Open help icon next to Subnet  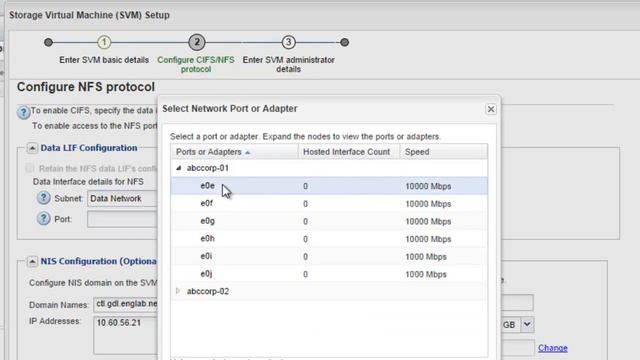point(43,198)
